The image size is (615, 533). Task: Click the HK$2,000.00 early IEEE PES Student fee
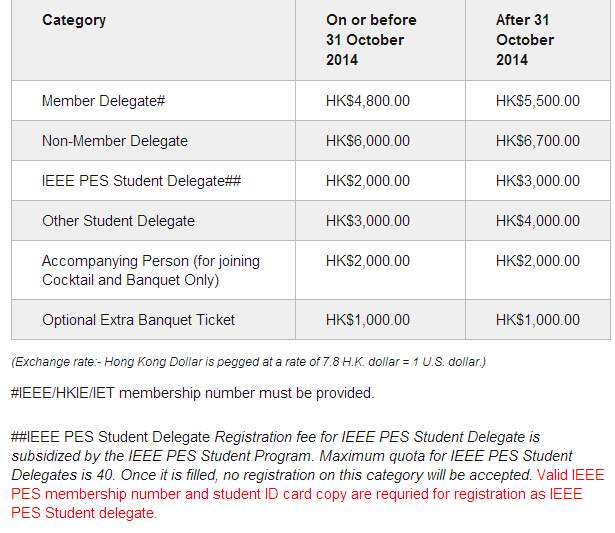click(x=367, y=181)
